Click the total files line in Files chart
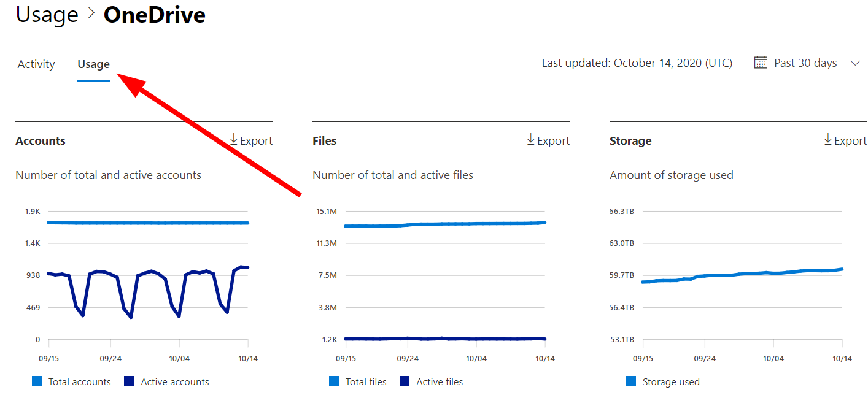This screenshot has height=398, width=868. pos(445,224)
